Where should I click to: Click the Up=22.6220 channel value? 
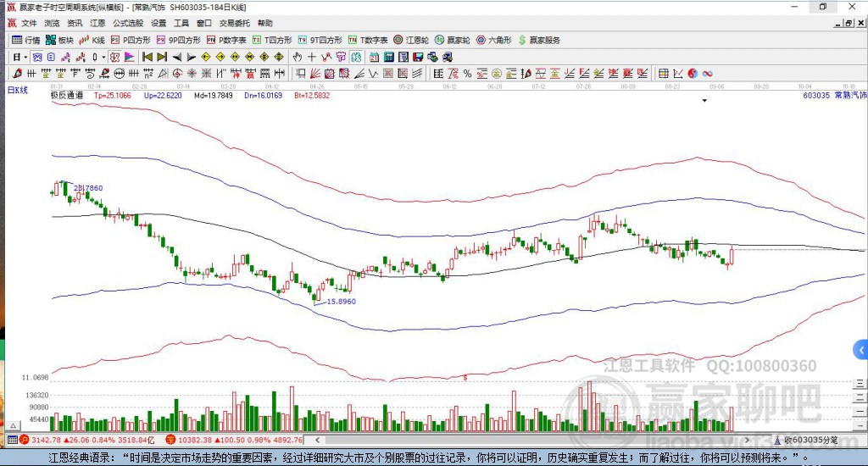coord(163,95)
